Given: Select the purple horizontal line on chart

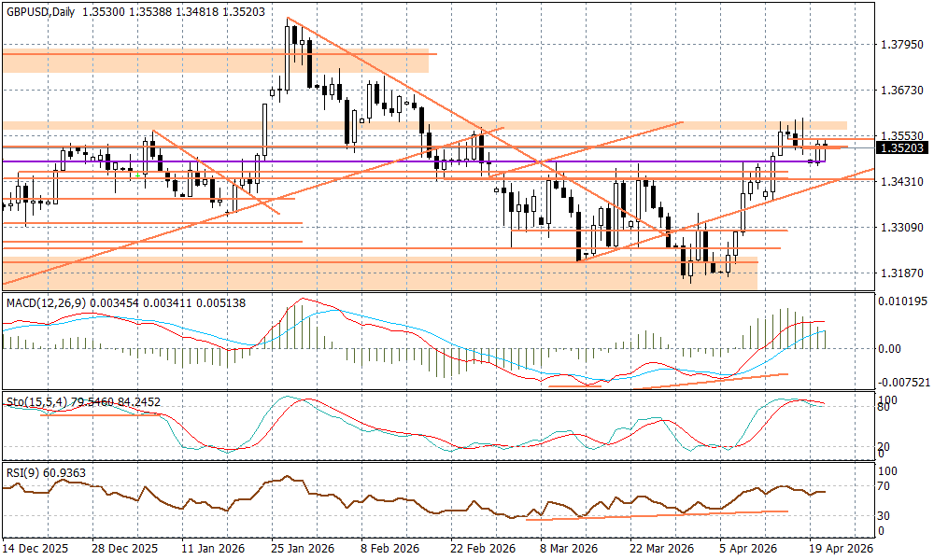Looking at the screenshot, I should tap(280, 161).
